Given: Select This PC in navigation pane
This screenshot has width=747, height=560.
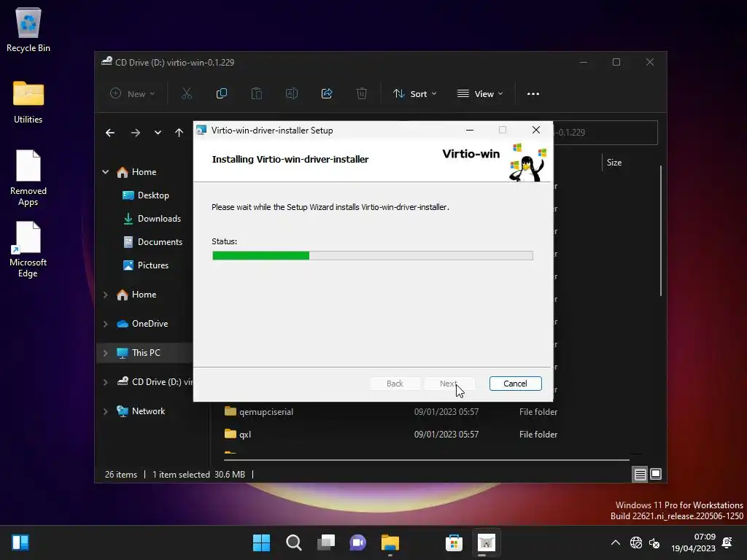Looking at the screenshot, I should tap(145, 353).
